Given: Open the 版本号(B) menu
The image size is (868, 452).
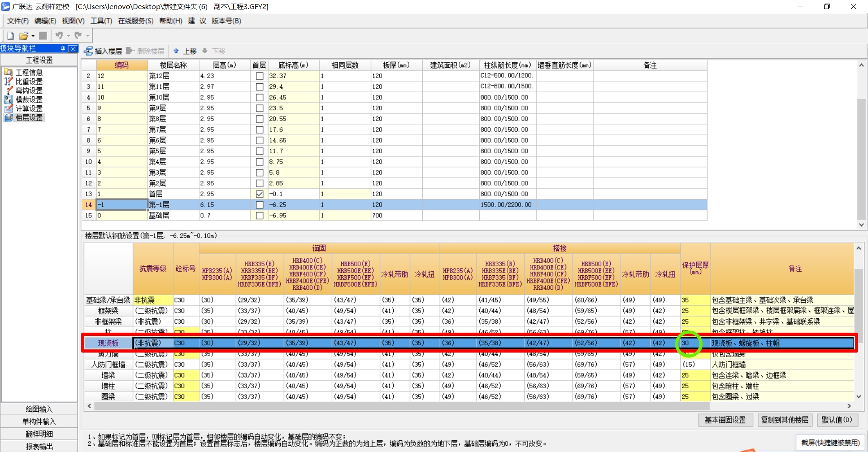Looking at the screenshot, I should point(226,21).
